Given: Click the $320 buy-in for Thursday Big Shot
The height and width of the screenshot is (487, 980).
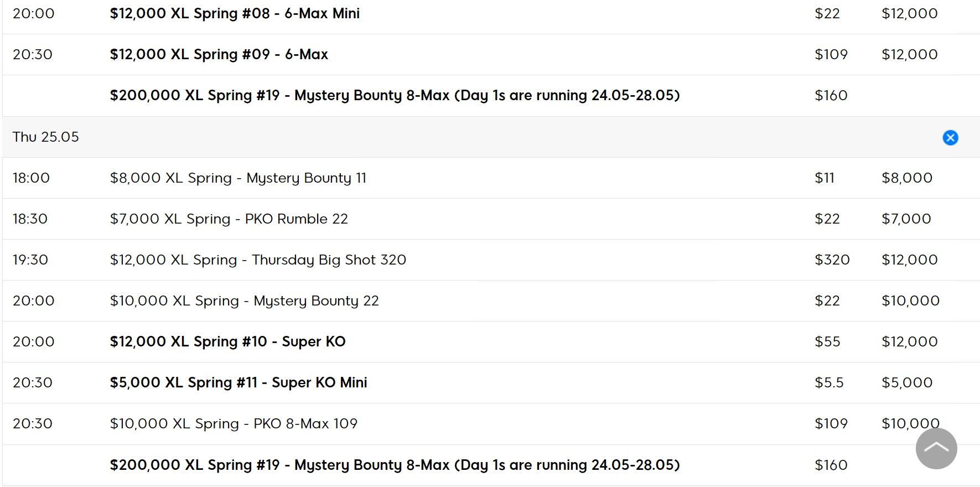Looking at the screenshot, I should click(832, 260).
